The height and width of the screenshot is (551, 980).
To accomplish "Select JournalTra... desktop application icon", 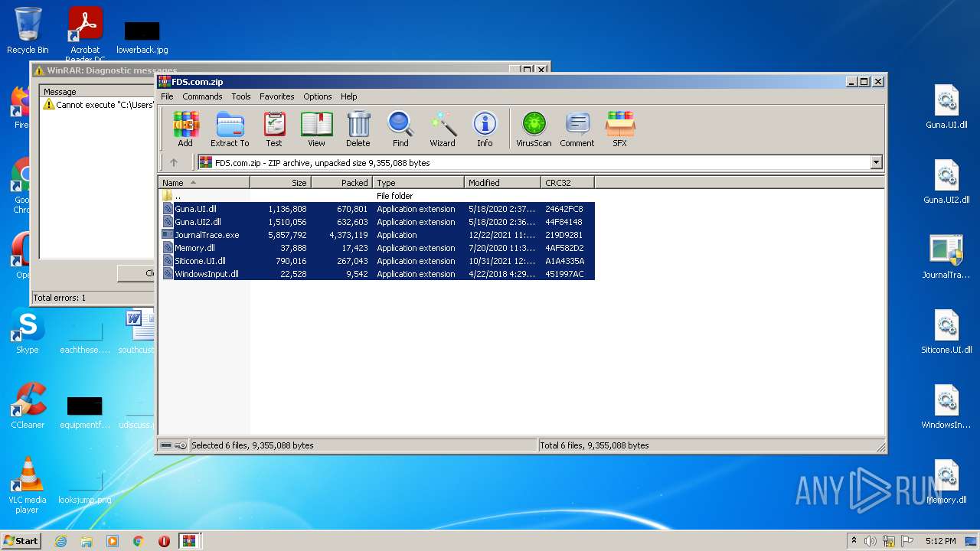I will click(x=946, y=257).
